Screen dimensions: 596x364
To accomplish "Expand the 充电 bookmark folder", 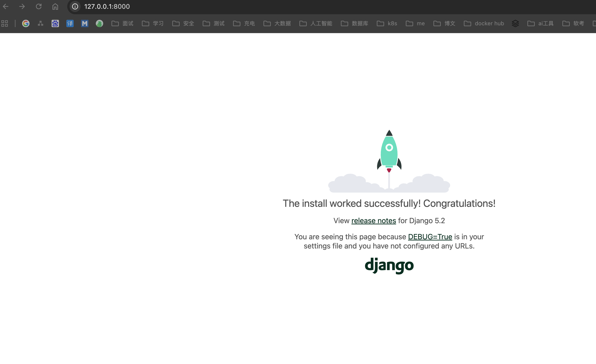I will (x=244, y=23).
